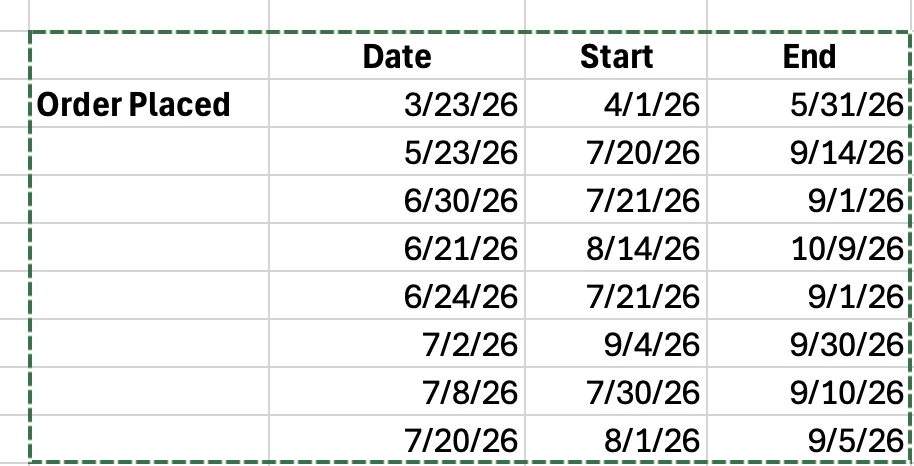Select the 9/14/26 end cell
The image size is (914, 466).
[809, 151]
